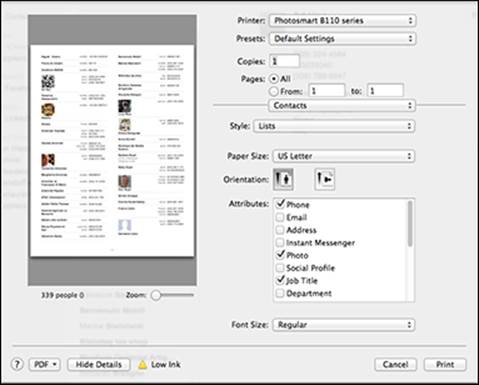Enable the Social Profile checkbox

280,268
